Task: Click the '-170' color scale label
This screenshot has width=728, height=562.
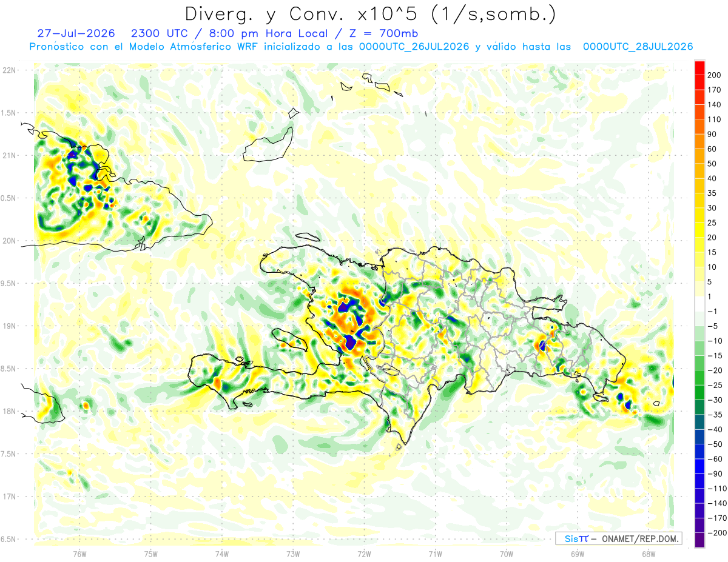Action: tap(716, 518)
